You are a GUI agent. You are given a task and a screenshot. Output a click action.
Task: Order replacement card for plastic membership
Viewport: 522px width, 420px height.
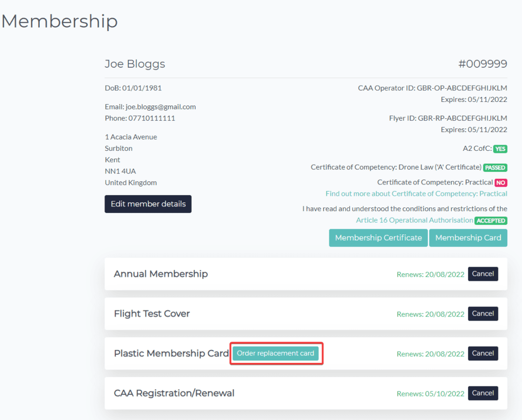[276, 353]
